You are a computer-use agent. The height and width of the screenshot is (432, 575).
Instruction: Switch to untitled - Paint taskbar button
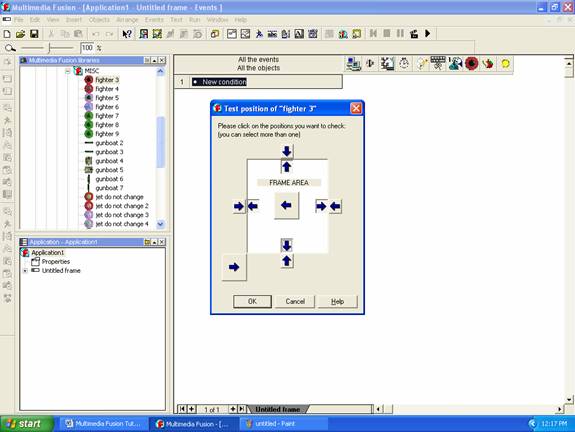coord(284,424)
